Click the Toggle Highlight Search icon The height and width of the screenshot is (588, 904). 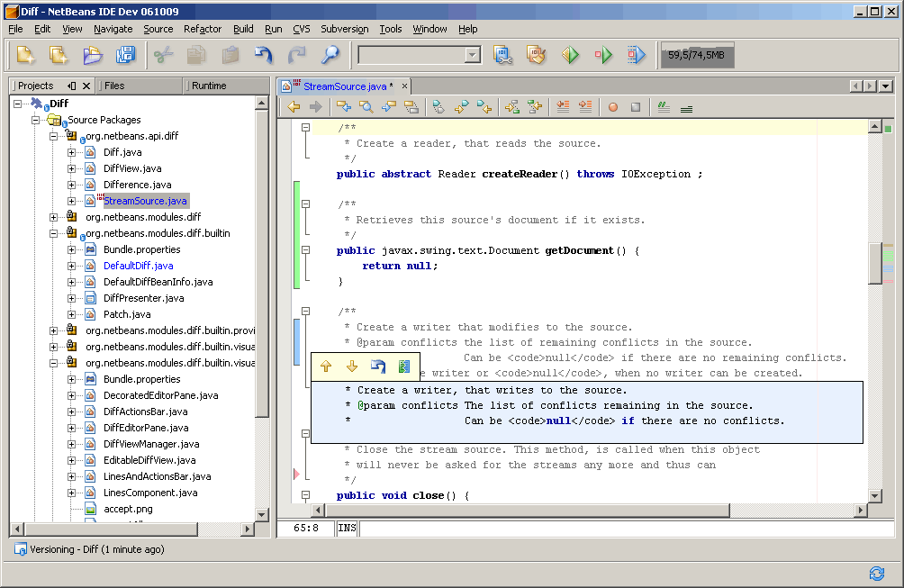click(x=411, y=106)
